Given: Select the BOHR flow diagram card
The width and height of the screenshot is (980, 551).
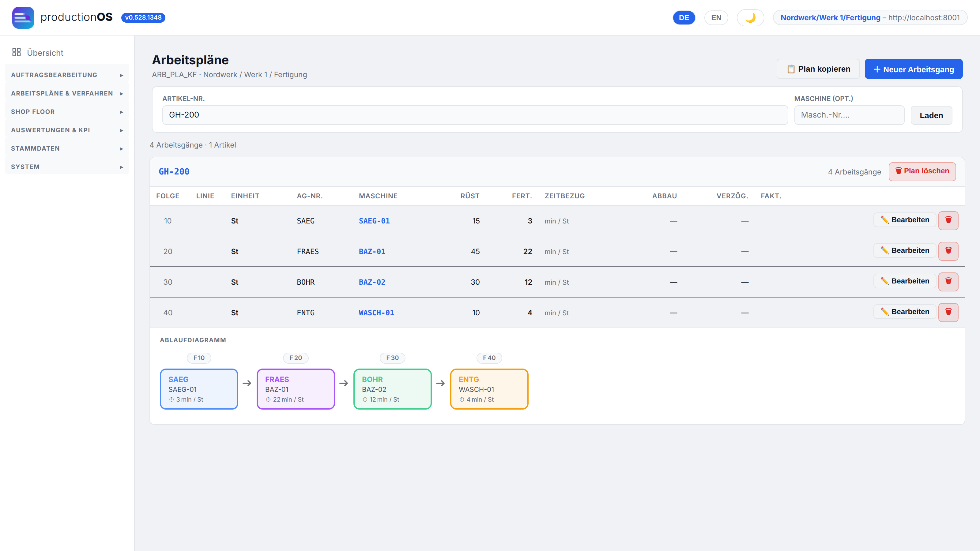Looking at the screenshot, I should tap(392, 389).
